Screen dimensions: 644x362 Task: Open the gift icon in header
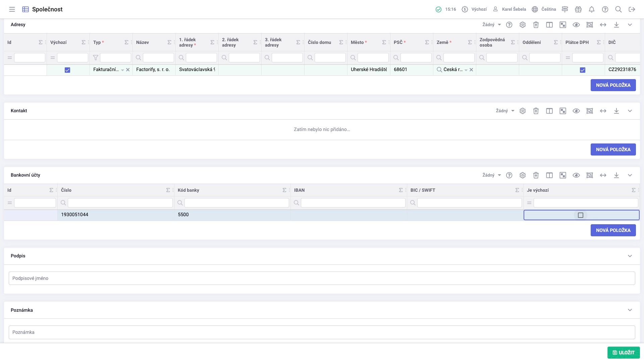point(578,9)
